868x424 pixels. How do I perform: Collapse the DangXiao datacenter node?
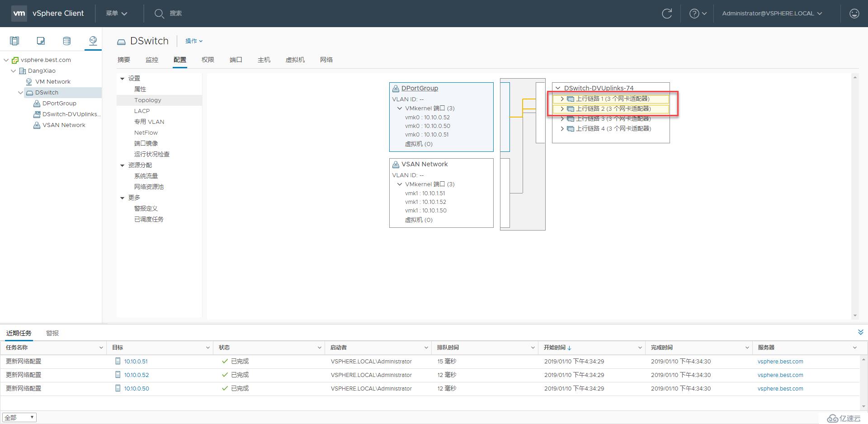14,71
